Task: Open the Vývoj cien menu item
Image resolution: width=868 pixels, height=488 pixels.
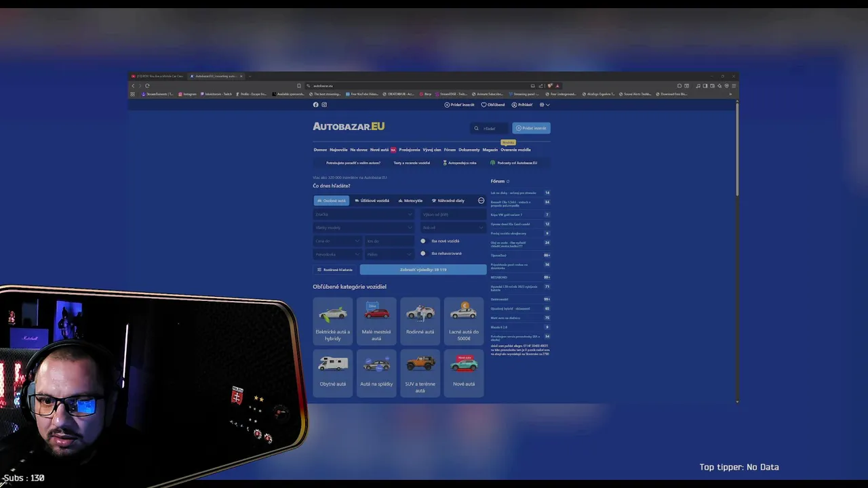Action: click(x=432, y=150)
